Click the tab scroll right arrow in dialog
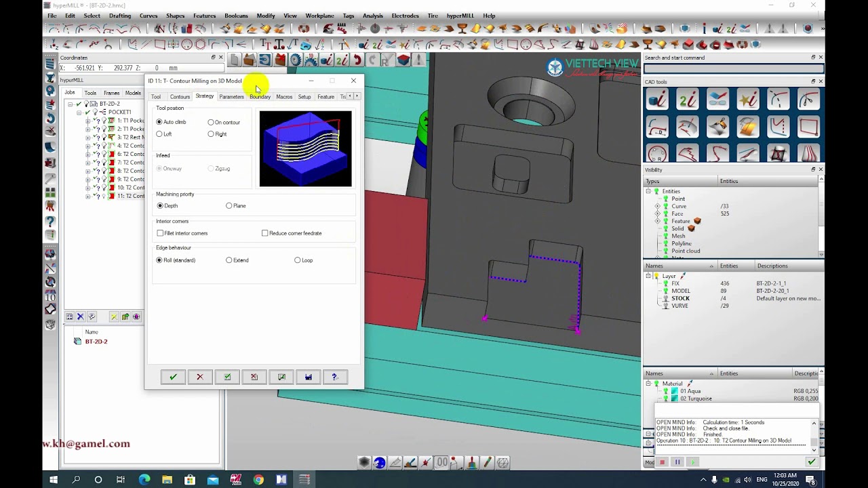 pyautogui.click(x=357, y=96)
